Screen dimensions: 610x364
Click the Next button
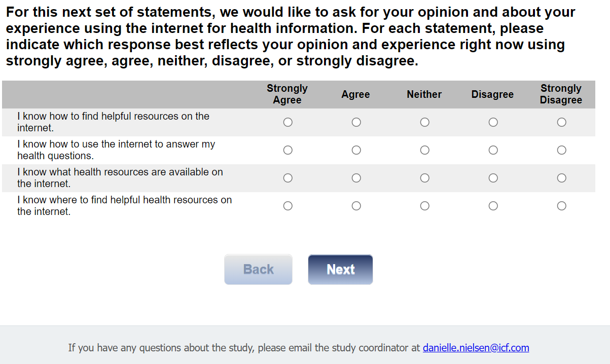340,269
